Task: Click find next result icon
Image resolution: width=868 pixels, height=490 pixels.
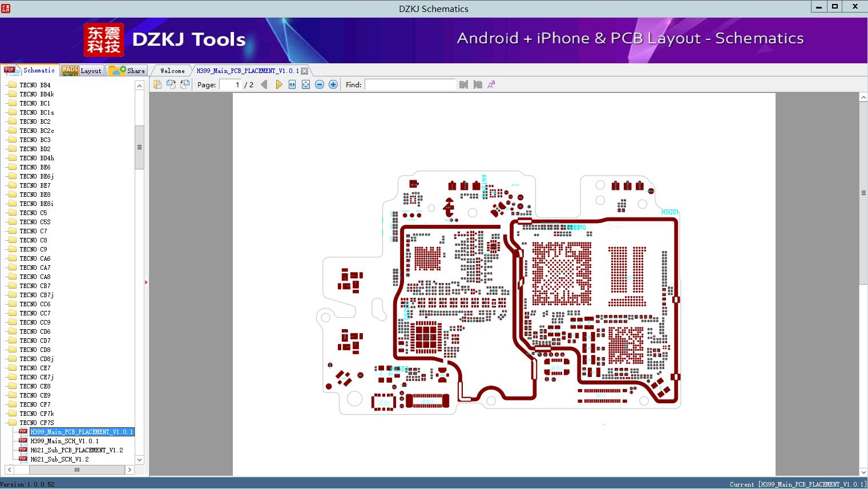Action: coord(478,84)
